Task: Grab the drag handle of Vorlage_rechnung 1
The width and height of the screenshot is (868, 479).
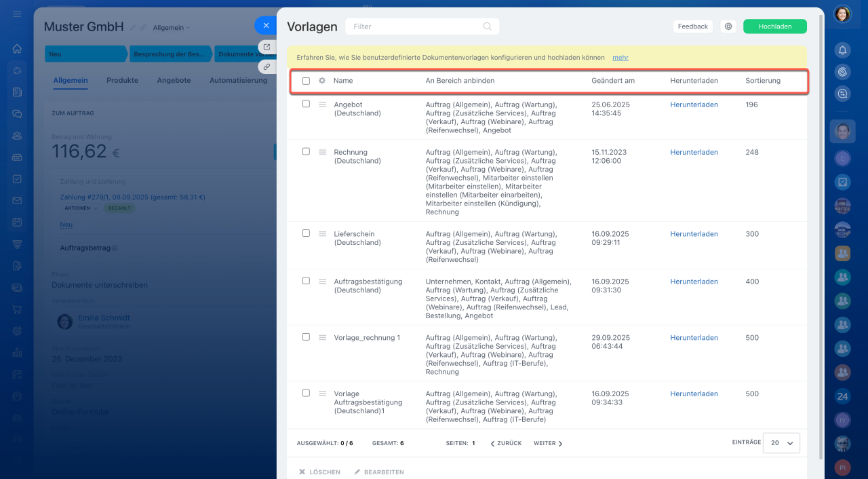Action: pyautogui.click(x=323, y=337)
